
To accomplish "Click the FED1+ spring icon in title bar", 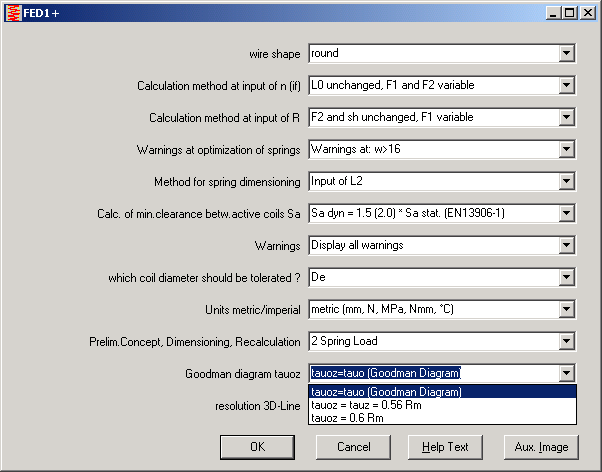I will pyautogui.click(x=12, y=13).
